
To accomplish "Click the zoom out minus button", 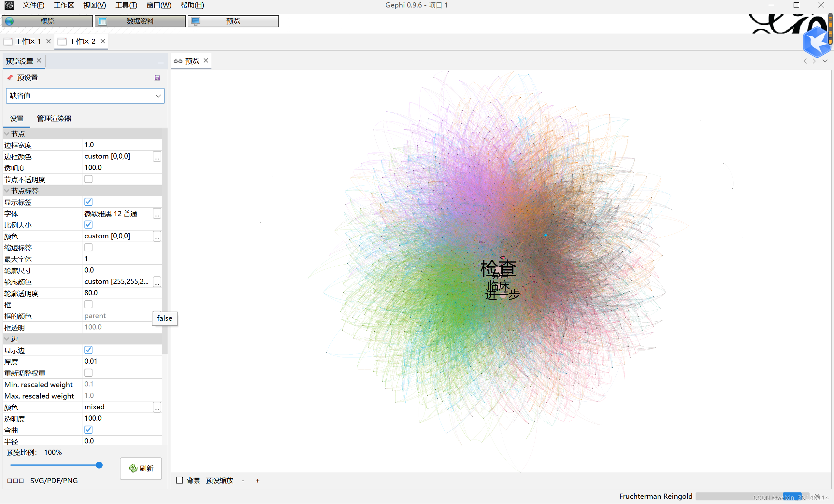I will (x=243, y=481).
